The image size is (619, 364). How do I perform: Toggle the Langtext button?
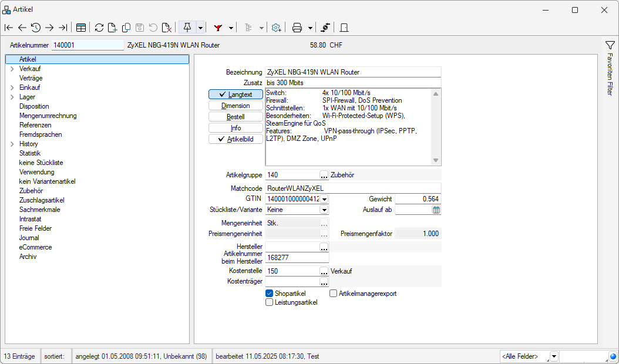coord(236,95)
